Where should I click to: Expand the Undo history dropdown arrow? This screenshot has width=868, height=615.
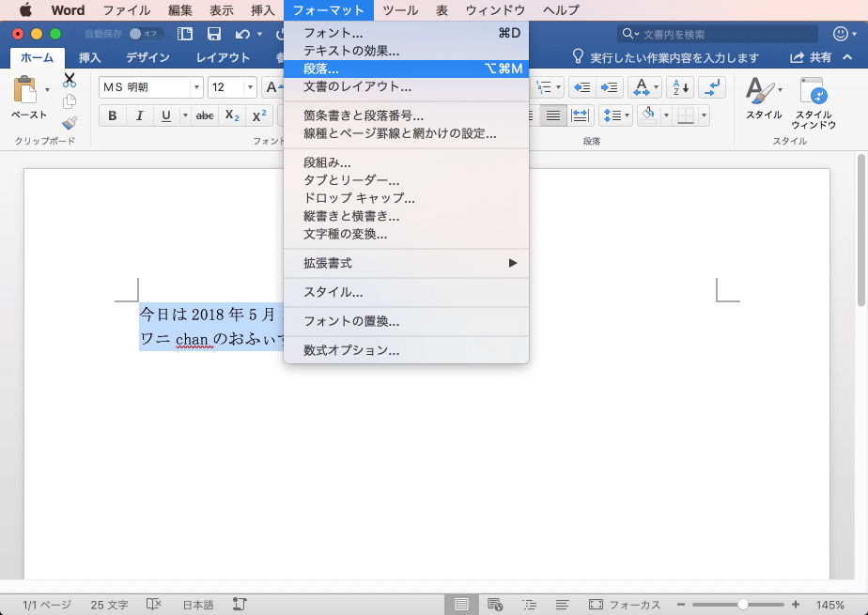pos(259,35)
